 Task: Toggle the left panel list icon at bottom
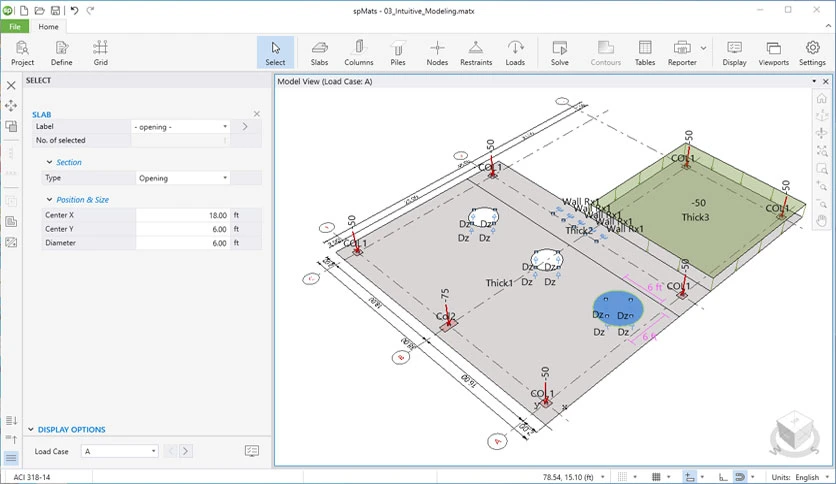11,458
